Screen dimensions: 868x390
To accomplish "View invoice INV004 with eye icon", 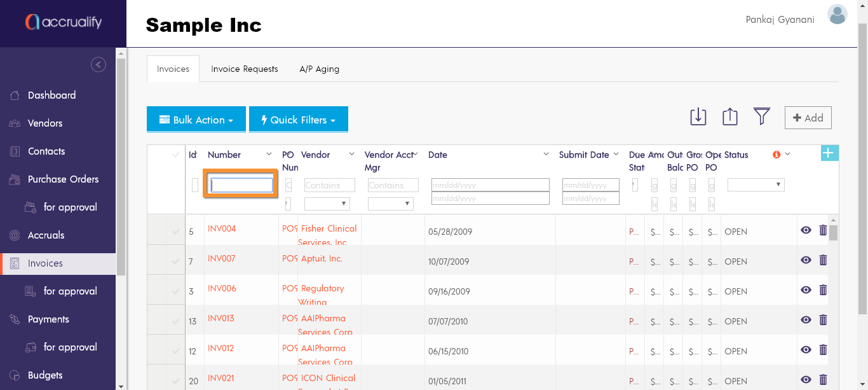I will point(806,230).
